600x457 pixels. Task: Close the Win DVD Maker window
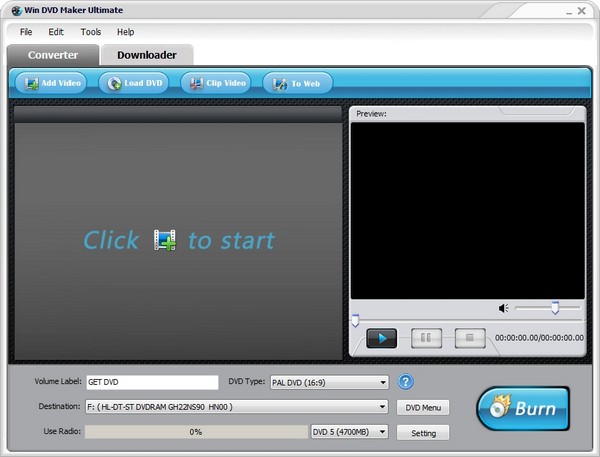pyautogui.click(x=582, y=11)
